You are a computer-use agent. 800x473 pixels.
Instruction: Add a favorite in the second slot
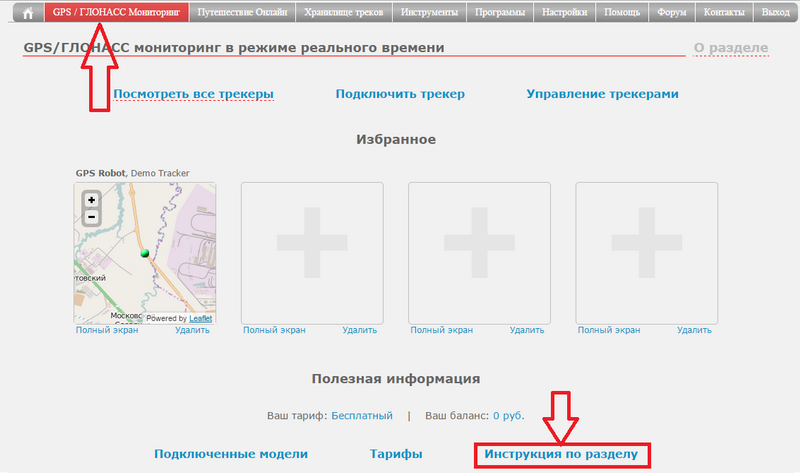(x=311, y=252)
